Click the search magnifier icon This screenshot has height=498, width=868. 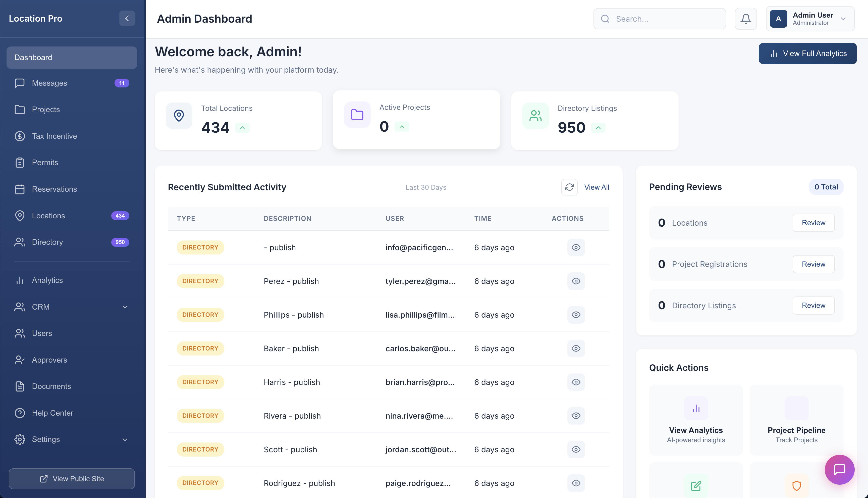coord(605,19)
